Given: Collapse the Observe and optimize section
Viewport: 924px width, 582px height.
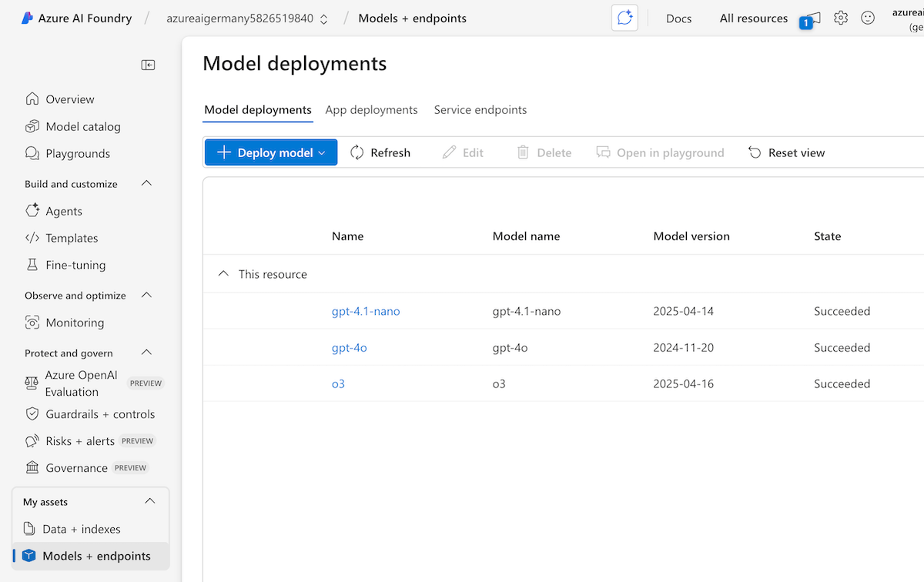Looking at the screenshot, I should (x=147, y=296).
